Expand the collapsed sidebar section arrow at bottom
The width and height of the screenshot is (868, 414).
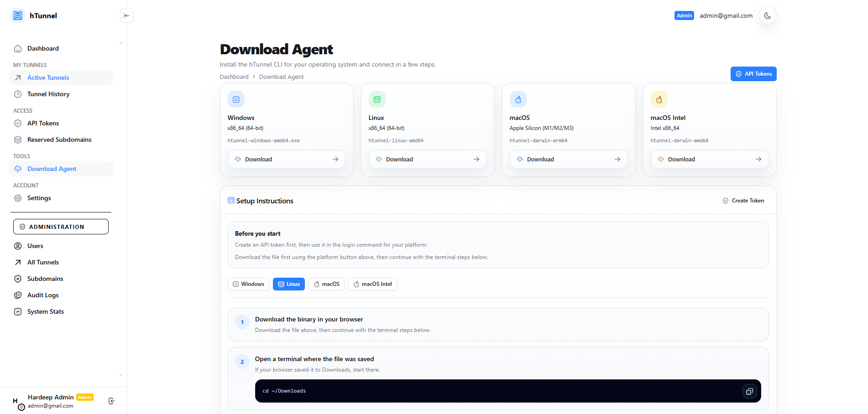pos(120,375)
